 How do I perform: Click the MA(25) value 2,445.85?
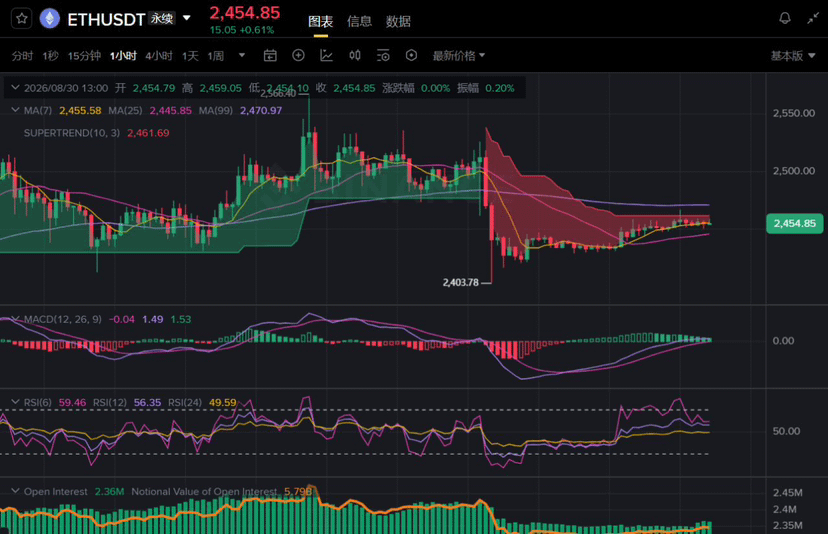171,110
